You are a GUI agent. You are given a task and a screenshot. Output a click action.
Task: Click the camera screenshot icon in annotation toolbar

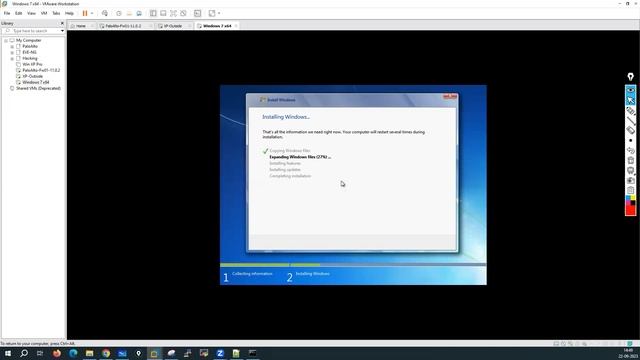631,180
